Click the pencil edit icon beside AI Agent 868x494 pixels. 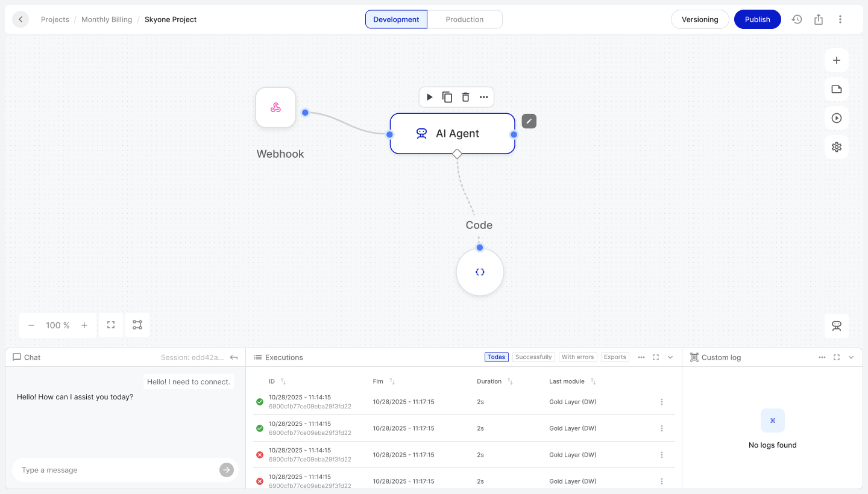click(529, 121)
